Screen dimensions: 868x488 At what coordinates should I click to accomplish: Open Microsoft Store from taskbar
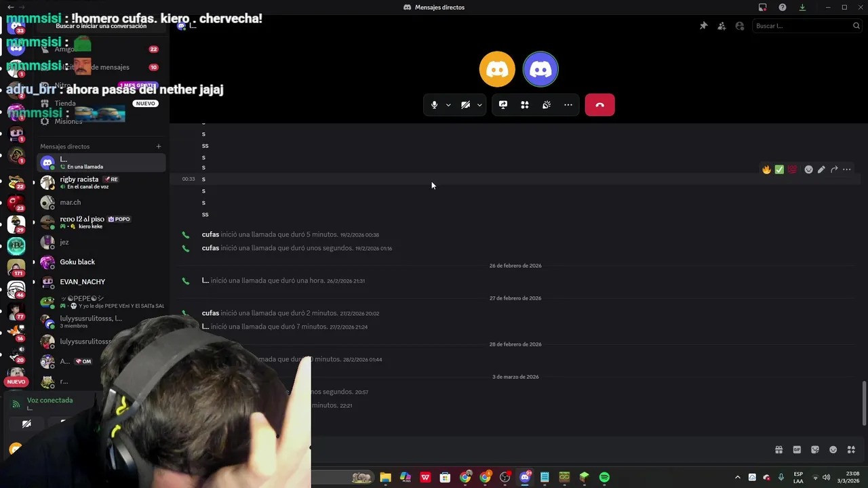(x=445, y=477)
